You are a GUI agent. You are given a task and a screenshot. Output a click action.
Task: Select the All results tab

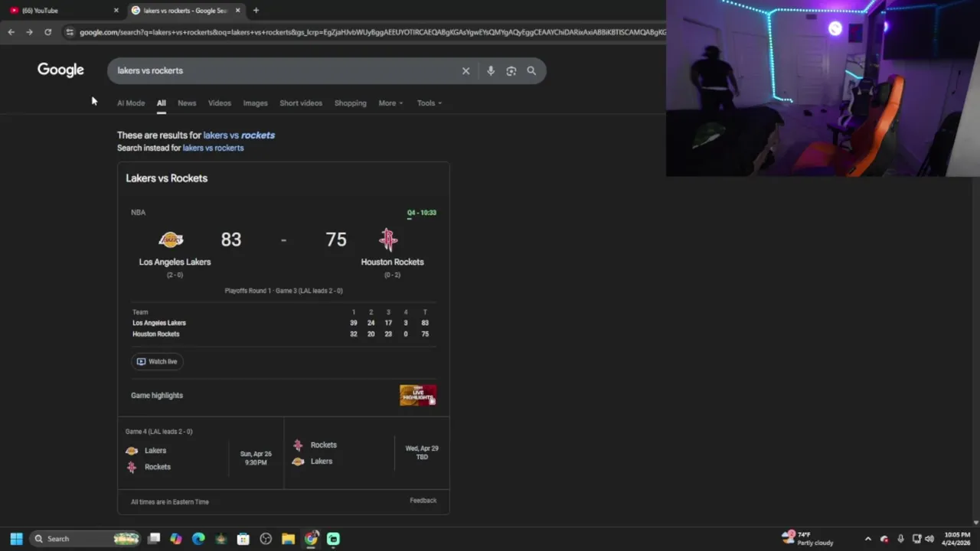(161, 103)
